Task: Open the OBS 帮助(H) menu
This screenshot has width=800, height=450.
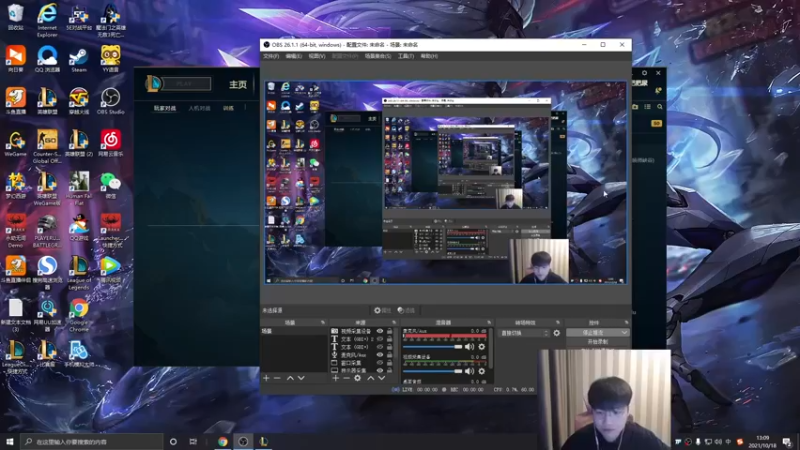Action: (x=429, y=56)
